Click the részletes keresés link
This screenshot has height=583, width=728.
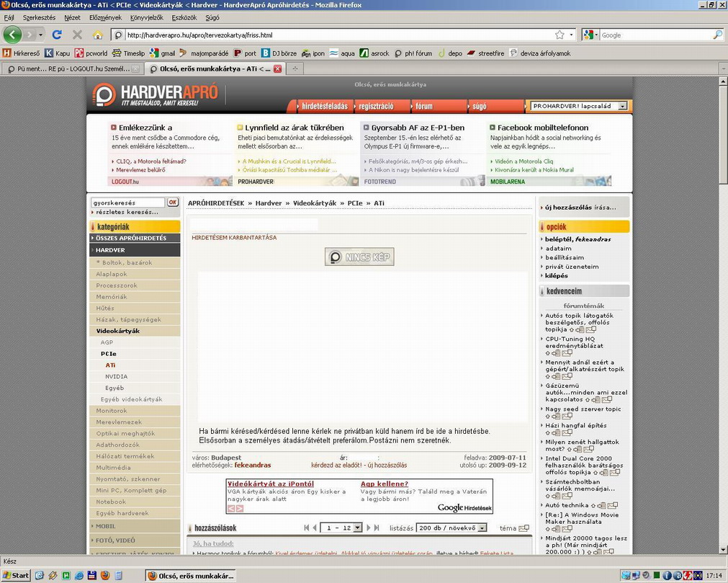(x=127, y=212)
